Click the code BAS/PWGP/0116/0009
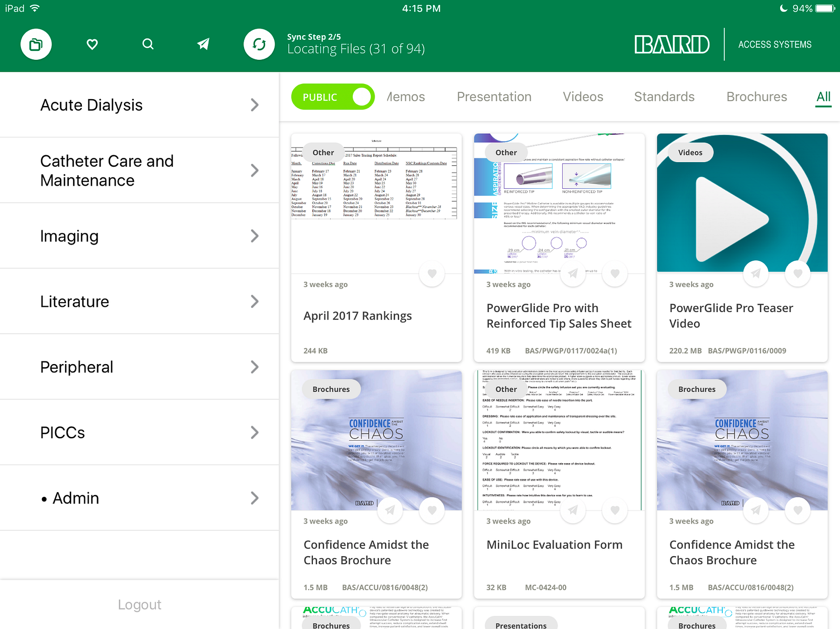Screen dimensions: 840x629 (747, 351)
